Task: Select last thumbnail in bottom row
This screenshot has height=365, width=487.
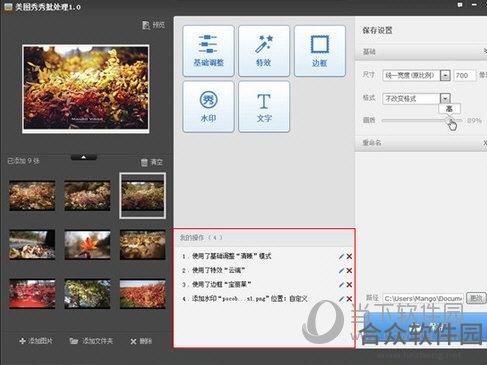Action: click(143, 294)
